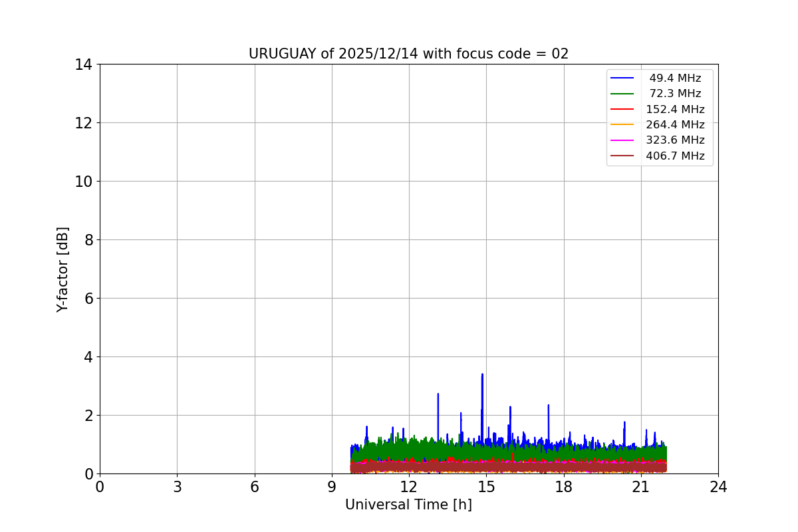Click the green line swatch for 72.3 MHz
The image size is (798, 532).
[622, 94]
